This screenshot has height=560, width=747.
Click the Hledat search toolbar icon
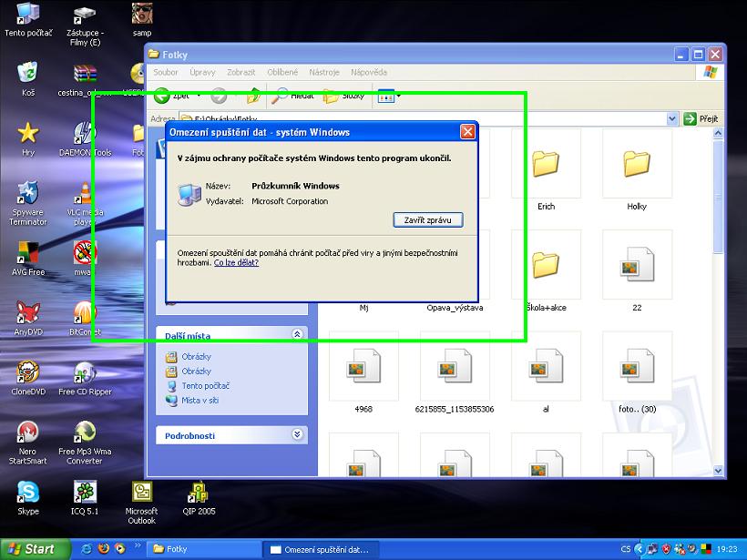(292, 96)
